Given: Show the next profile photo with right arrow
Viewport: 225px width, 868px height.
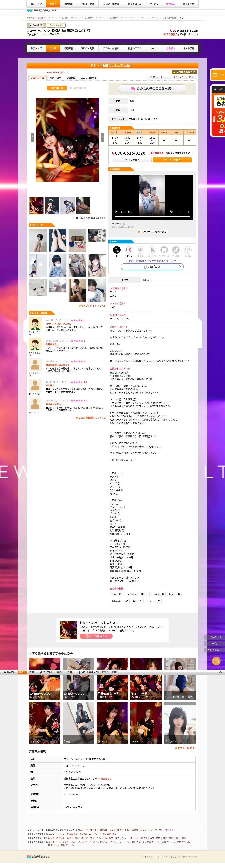Looking at the screenshot, I should point(102,137).
